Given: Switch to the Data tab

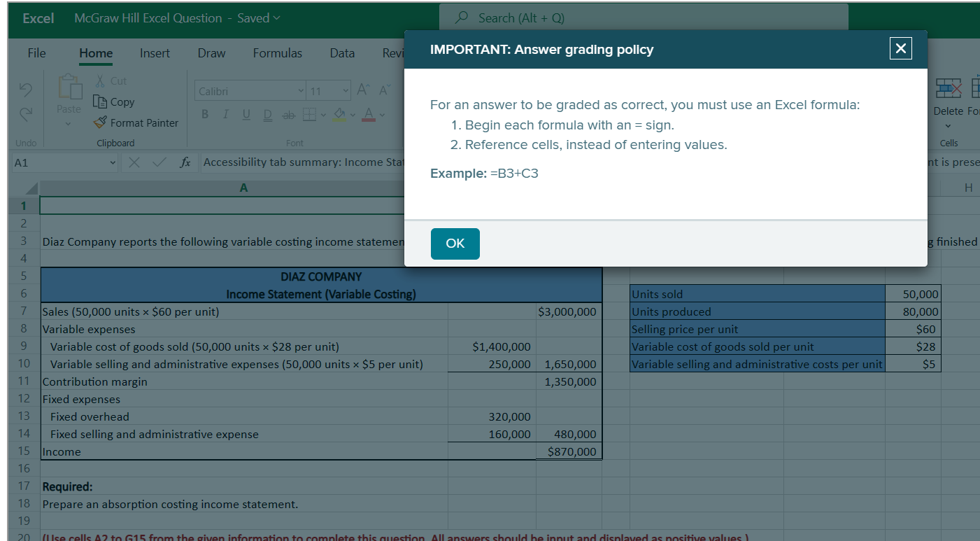Looking at the screenshot, I should (342, 52).
